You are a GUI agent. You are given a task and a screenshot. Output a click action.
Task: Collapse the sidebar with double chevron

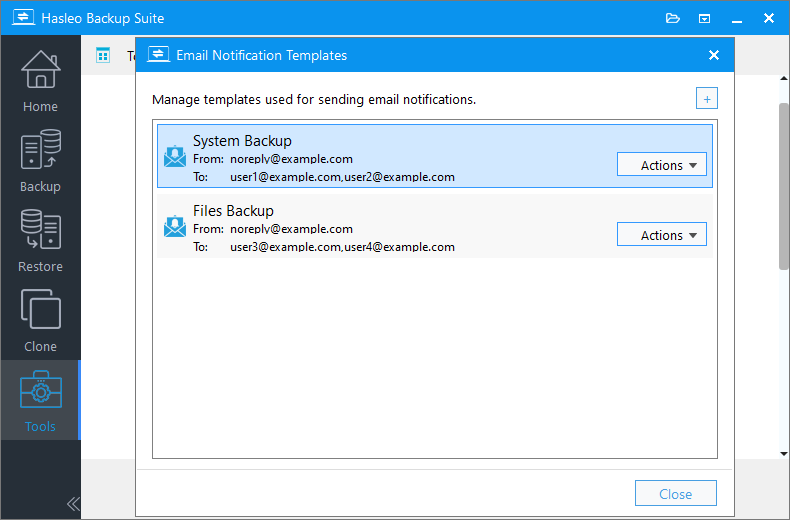pyautogui.click(x=73, y=504)
